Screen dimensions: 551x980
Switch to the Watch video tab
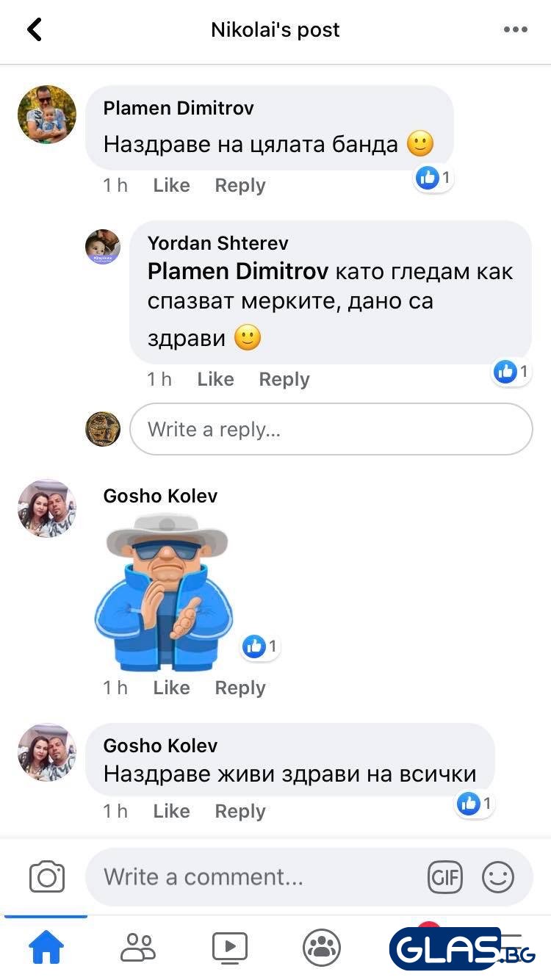tap(230, 948)
